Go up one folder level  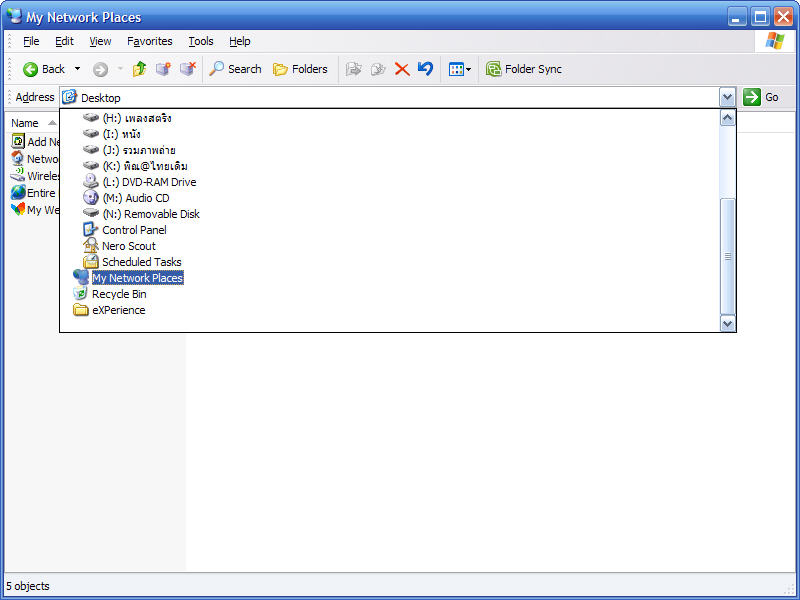click(x=139, y=69)
